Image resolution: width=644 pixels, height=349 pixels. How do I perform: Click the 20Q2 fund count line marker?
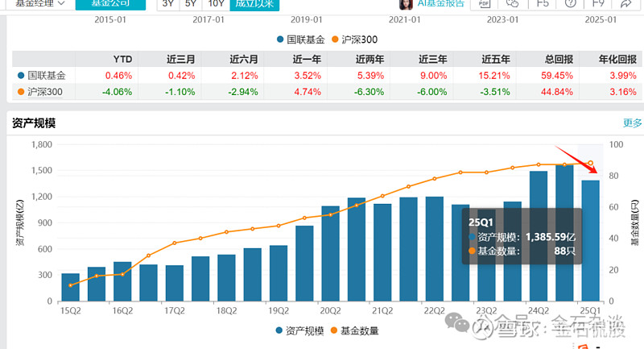(331, 214)
